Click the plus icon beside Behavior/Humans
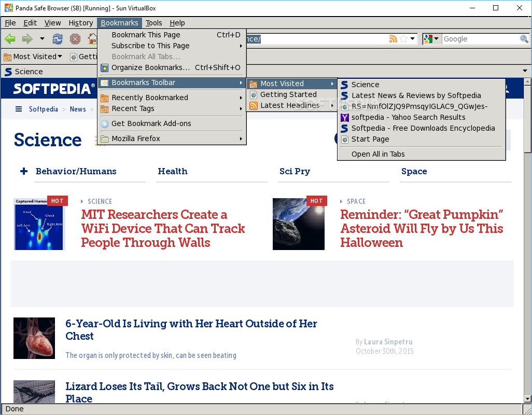Image resolution: width=532 pixels, height=415 pixels. (x=24, y=171)
